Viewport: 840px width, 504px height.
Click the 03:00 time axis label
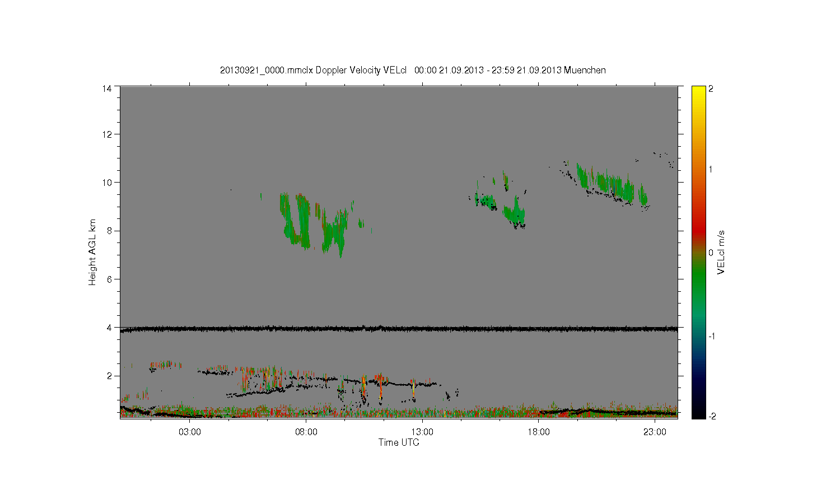(190, 432)
